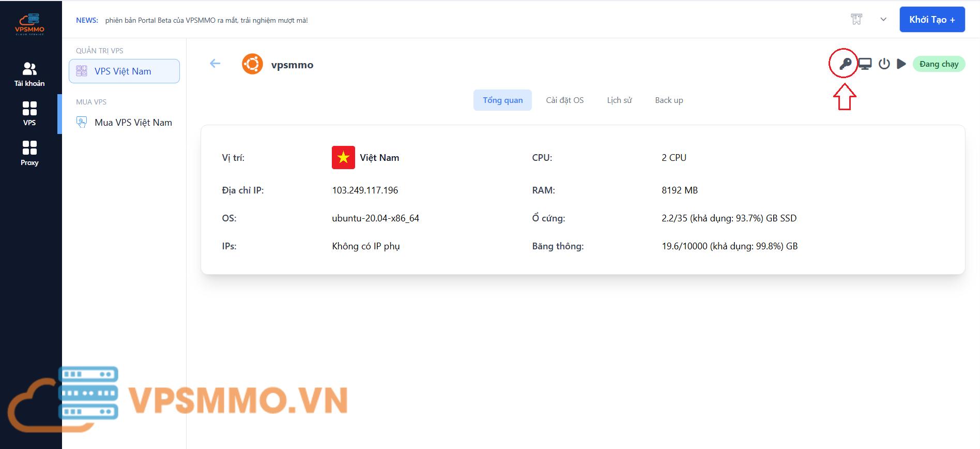Click the key icon to change password
Image resolution: width=980 pixels, height=449 pixels.
point(845,64)
